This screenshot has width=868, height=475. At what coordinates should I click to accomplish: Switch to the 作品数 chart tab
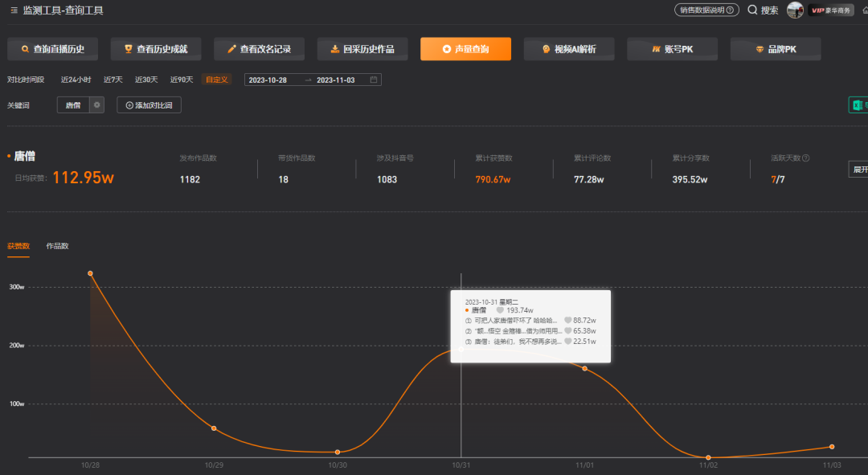point(57,245)
